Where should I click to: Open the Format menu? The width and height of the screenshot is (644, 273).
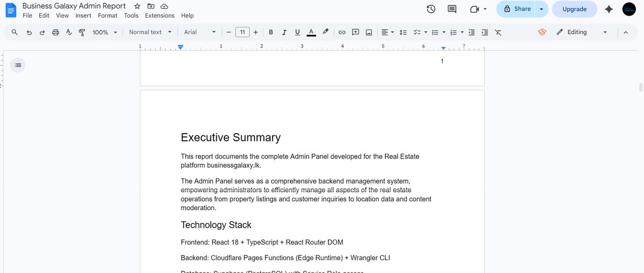click(x=107, y=16)
